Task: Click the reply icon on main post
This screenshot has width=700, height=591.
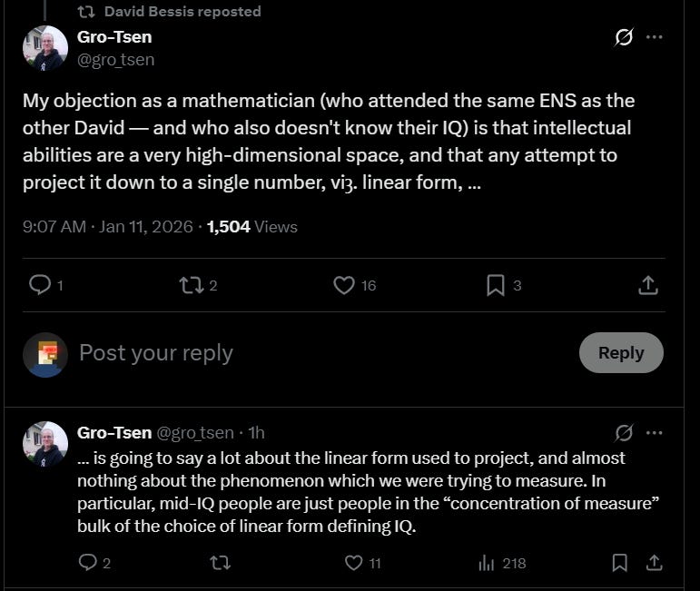Action: (40, 285)
